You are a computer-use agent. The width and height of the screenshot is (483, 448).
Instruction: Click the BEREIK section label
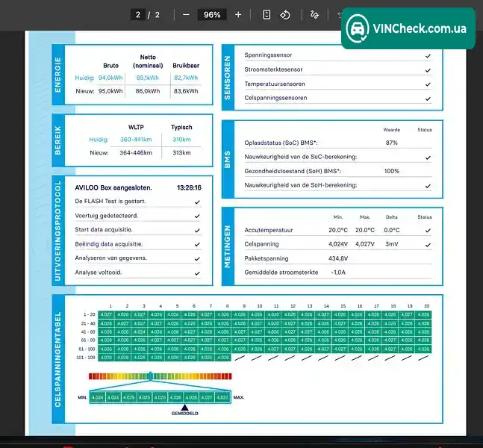tap(58, 140)
